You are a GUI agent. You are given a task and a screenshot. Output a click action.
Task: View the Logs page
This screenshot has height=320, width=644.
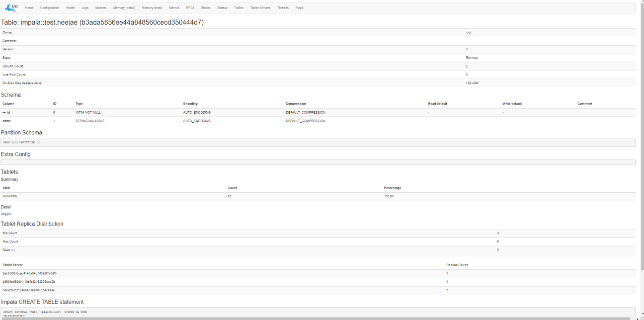point(85,8)
